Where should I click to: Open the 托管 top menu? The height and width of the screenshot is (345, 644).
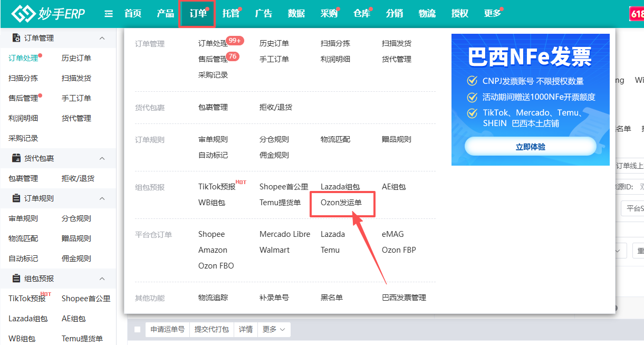[231, 14]
